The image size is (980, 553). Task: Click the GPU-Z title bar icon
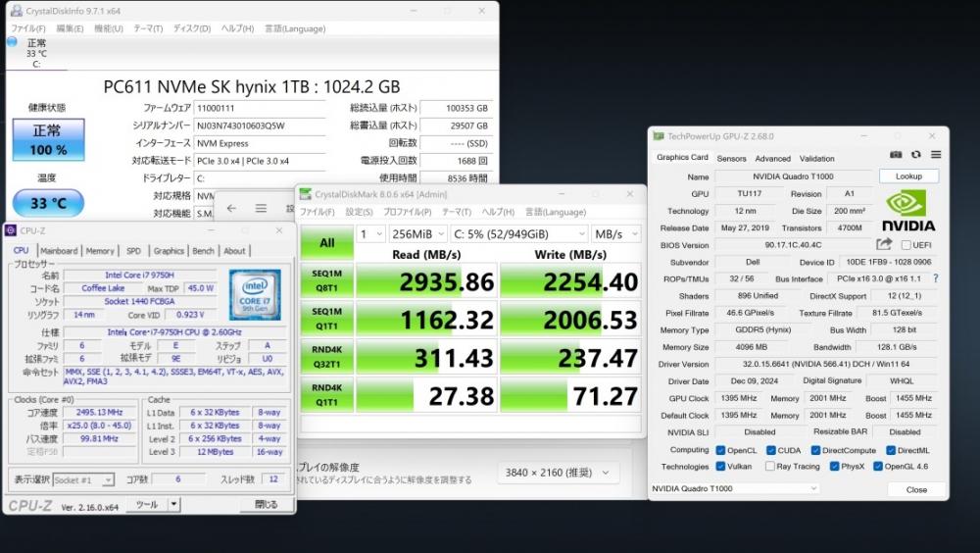tap(659, 135)
